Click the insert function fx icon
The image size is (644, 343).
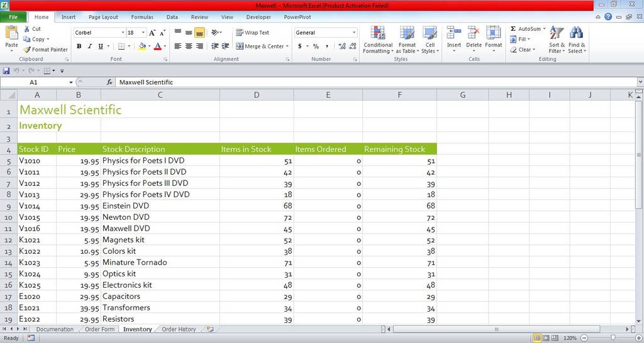coord(109,82)
